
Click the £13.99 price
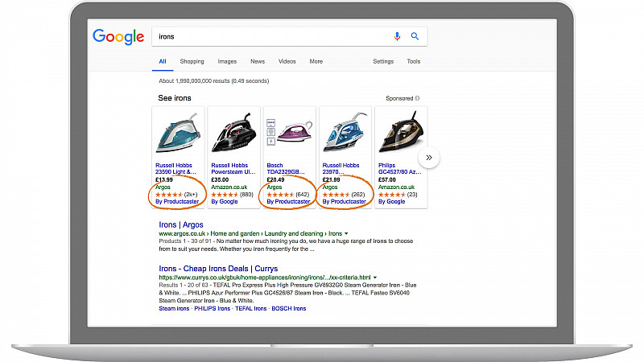pos(164,179)
